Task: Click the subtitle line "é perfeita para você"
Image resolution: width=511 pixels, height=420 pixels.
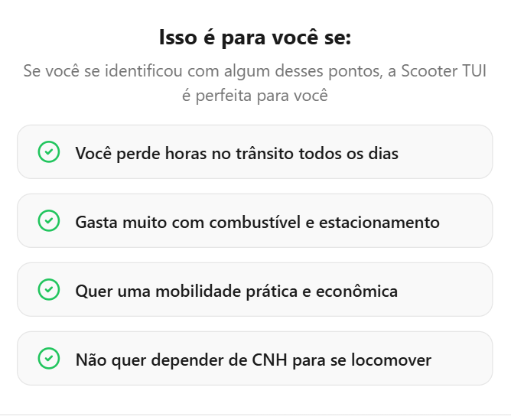Action: coord(255,96)
